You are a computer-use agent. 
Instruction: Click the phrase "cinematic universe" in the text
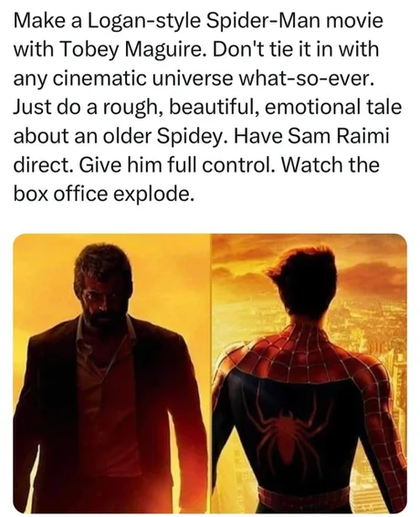(142, 79)
